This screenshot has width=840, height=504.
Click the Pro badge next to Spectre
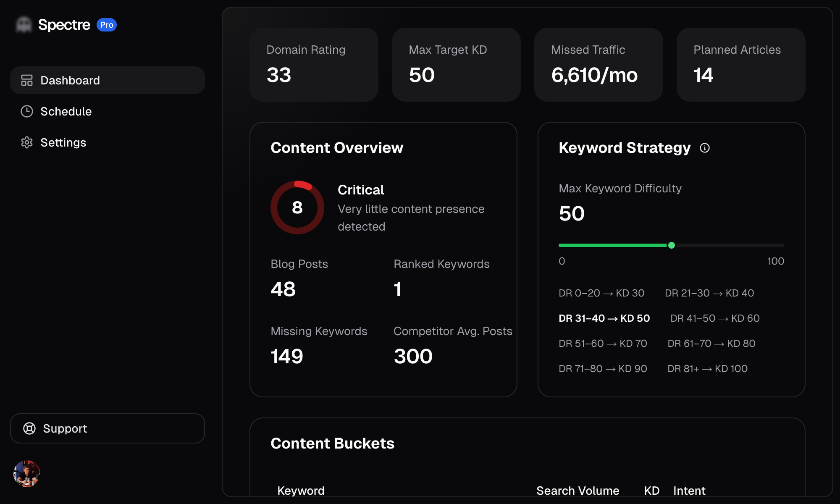coord(108,25)
